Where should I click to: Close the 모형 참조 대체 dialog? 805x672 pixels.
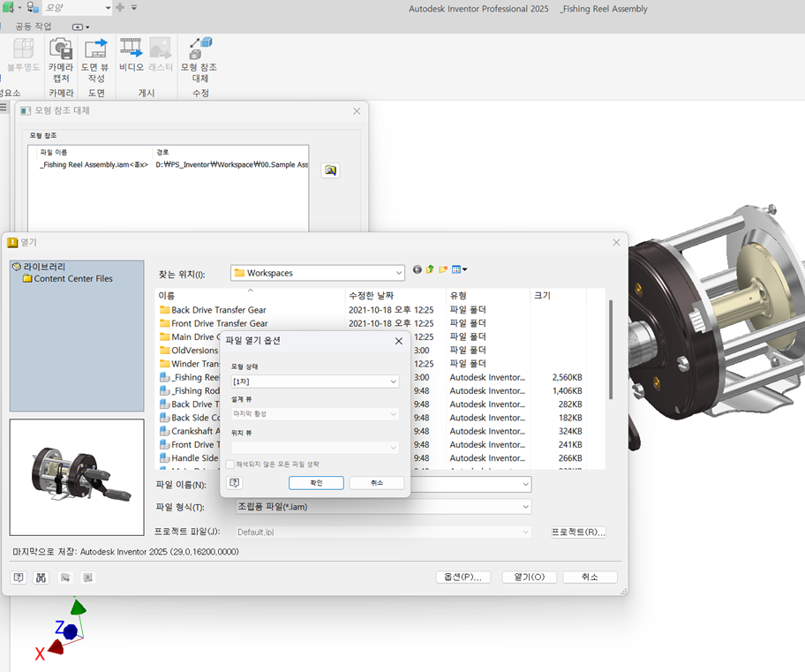click(x=357, y=111)
